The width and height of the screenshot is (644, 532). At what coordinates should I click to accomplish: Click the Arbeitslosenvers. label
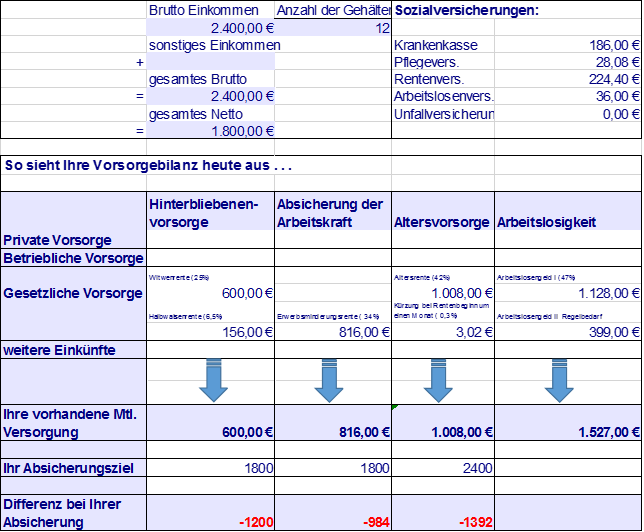pos(444,96)
